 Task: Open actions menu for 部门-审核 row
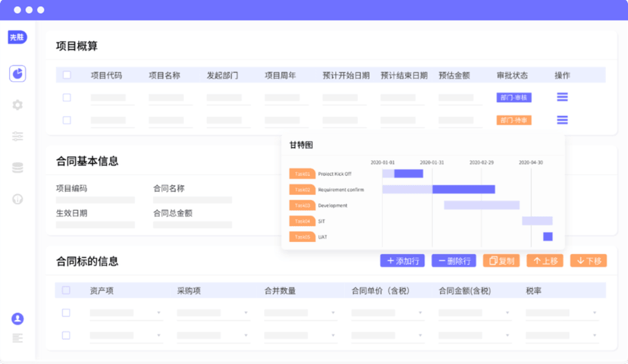point(562,97)
